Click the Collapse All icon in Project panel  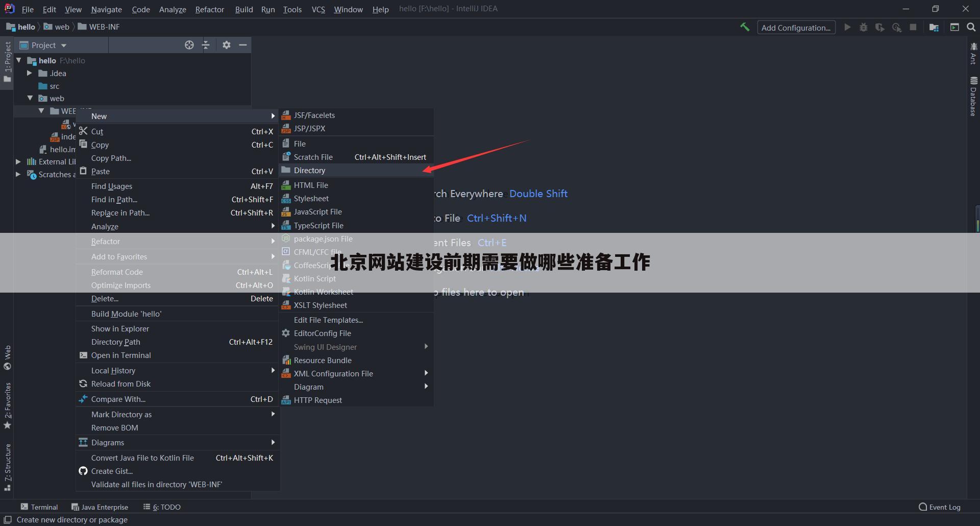click(x=206, y=45)
